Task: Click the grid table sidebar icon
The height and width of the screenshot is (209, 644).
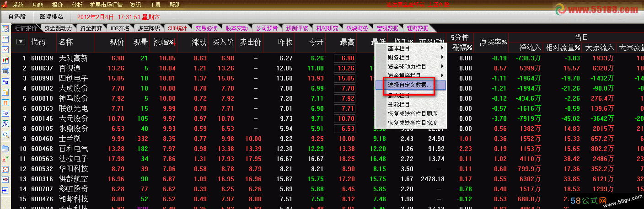Action: point(5,39)
